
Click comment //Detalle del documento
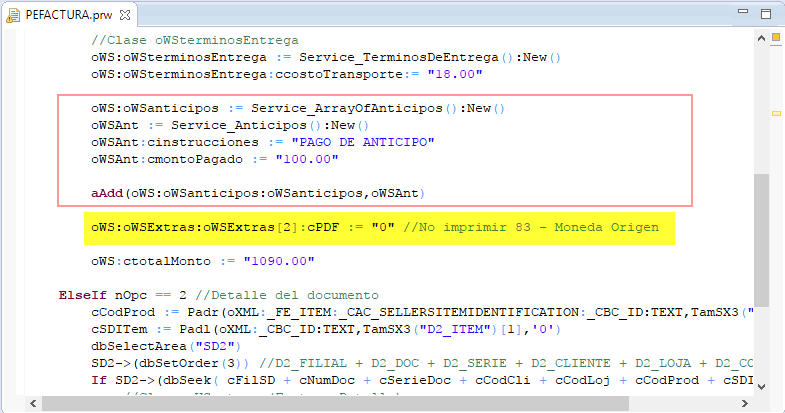point(287,295)
